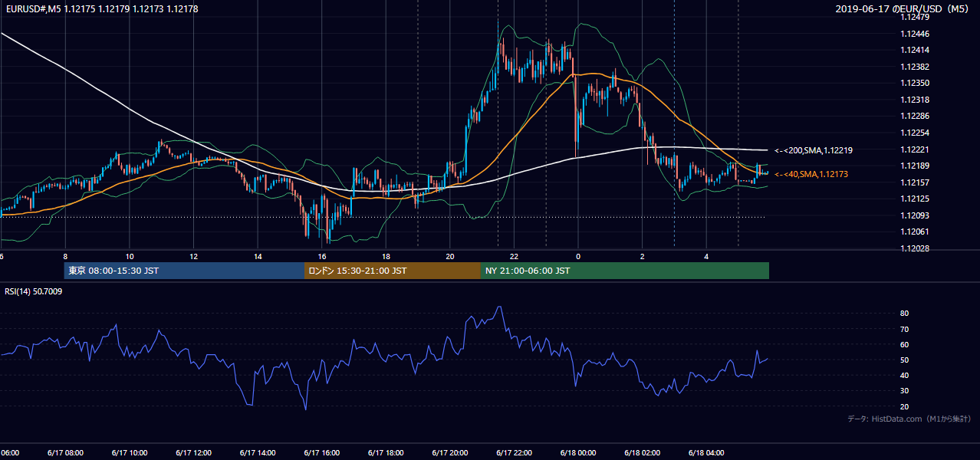Click the hour tick 0 under the price chart
980x460 pixels.
pyautogui.click(x=578, y=257)
